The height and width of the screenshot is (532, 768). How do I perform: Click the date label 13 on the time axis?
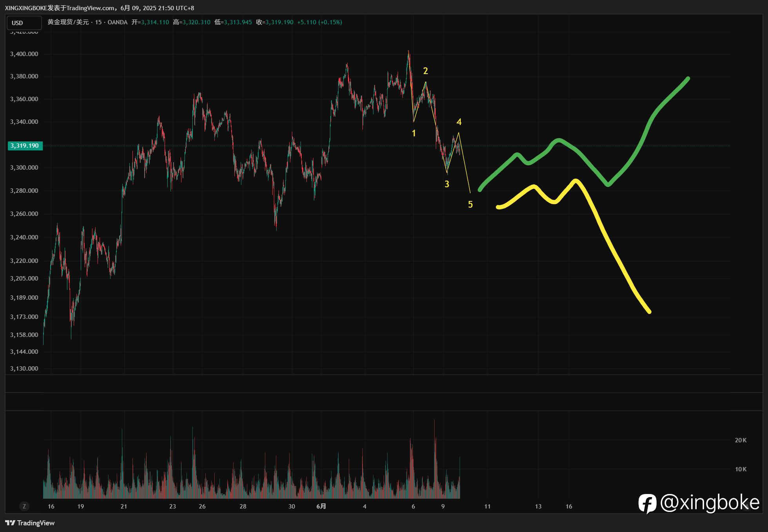point(538,507)
